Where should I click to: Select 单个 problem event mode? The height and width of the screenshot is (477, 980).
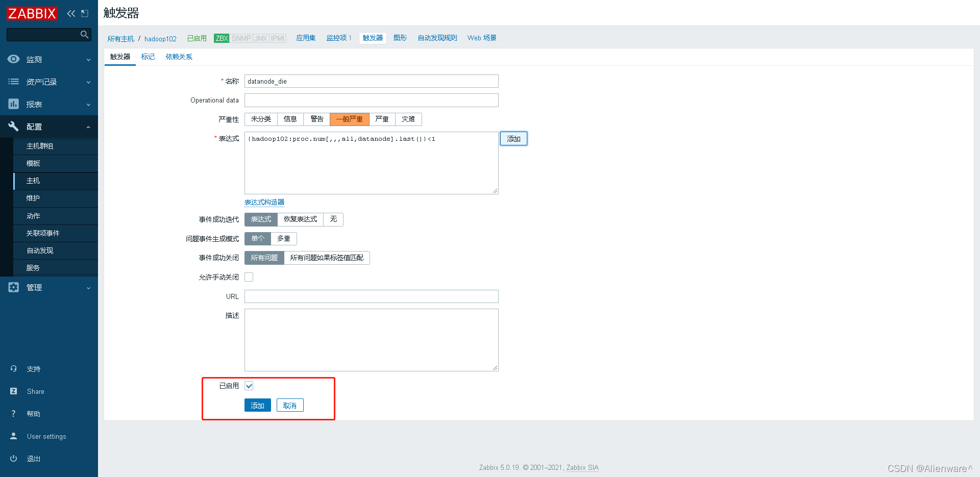pos(258,239)
